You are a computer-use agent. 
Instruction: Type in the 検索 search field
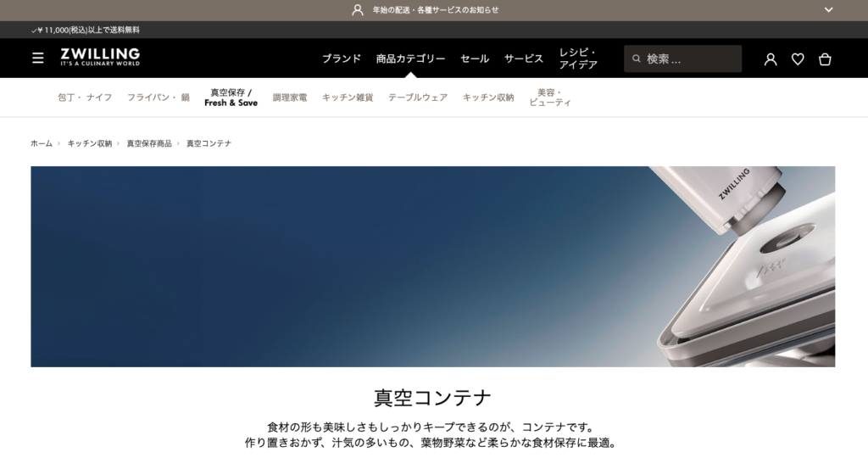[691, 59]
